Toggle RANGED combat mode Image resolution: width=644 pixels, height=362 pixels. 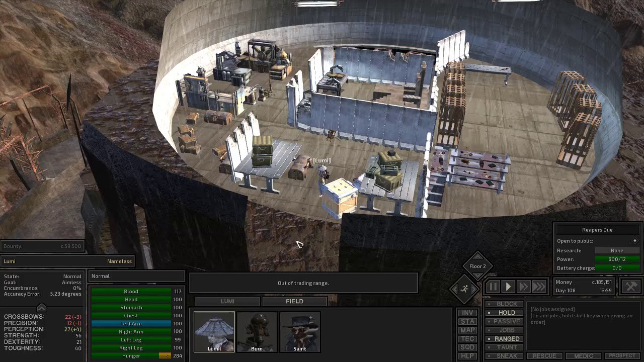(x=505, y=339)
